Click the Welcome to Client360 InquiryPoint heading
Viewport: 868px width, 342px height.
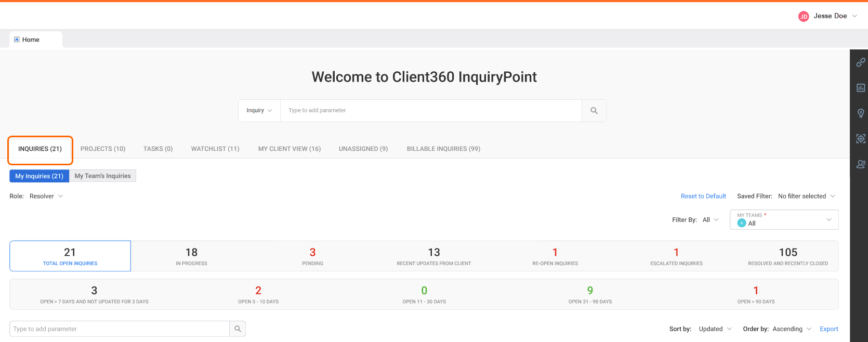click(424, 77)
